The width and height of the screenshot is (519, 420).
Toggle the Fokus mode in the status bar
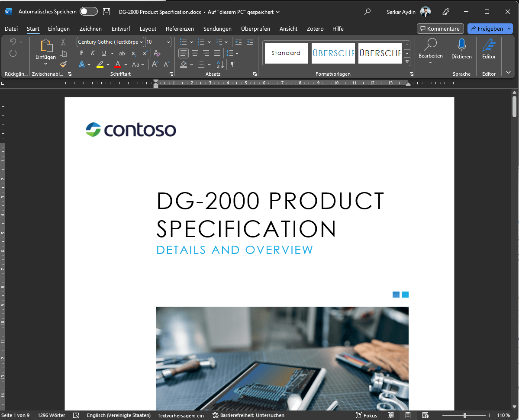coord(367,415)
